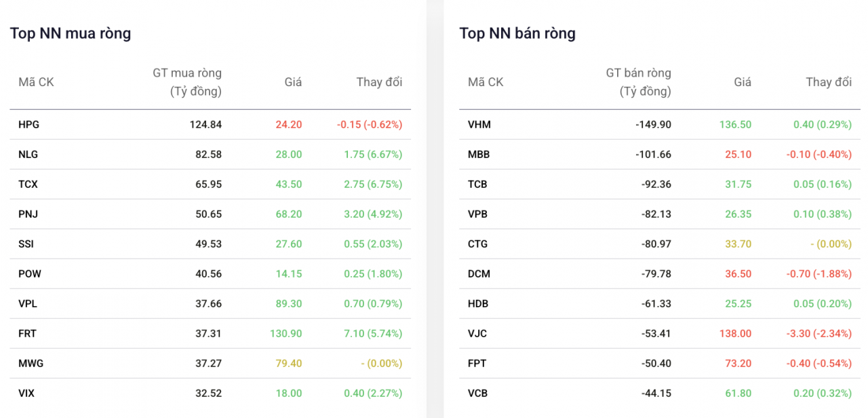Open the TCB ticker

(x=477, y=185)
